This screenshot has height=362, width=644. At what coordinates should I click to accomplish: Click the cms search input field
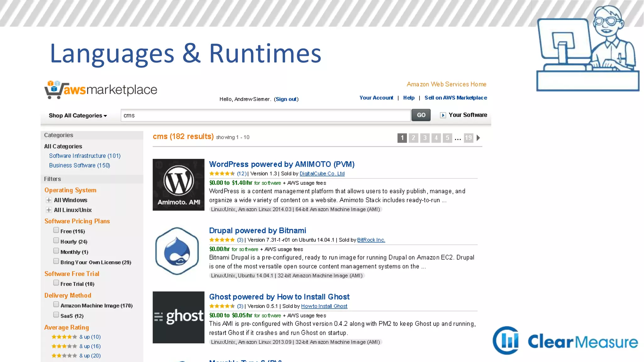tap(266, 115)
